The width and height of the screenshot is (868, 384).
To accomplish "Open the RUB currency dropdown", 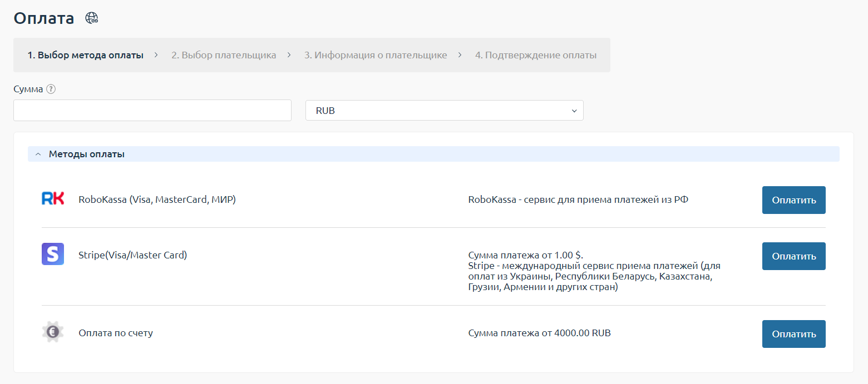I will (x=444, y=111).
